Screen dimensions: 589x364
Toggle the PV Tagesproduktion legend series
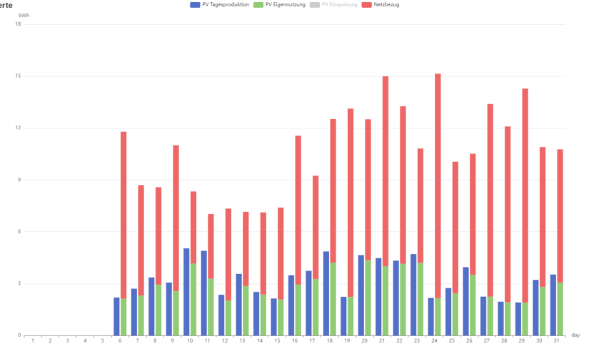220,4
